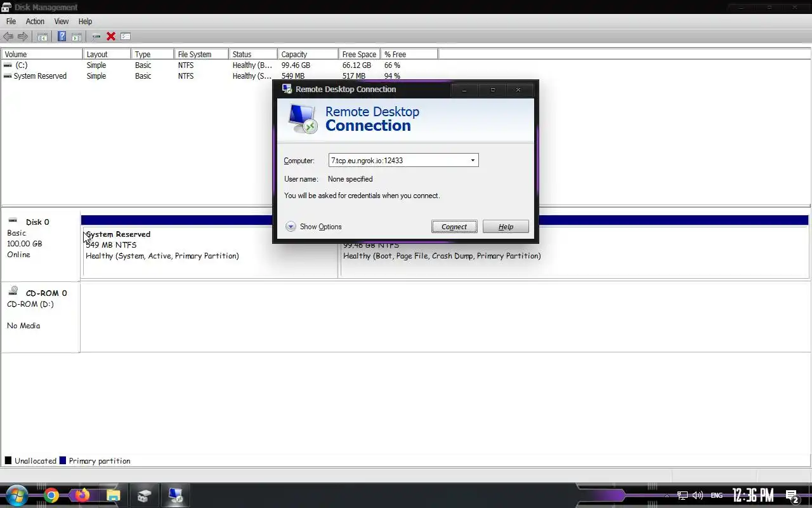Open the Action menu
This screenshot has width=812, height=508.
point(35,22)
